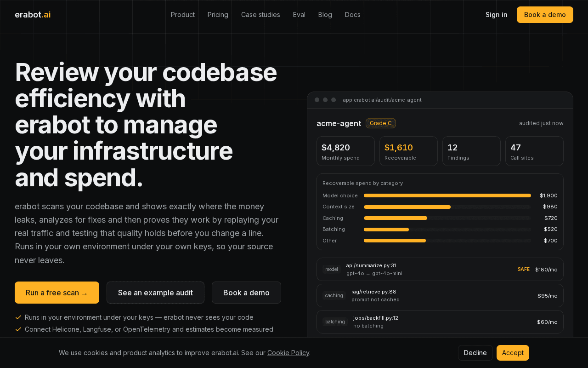Click the SAFE badge on the summarize finding
This screenshot has height=368, width=588.
pos(524,270)
